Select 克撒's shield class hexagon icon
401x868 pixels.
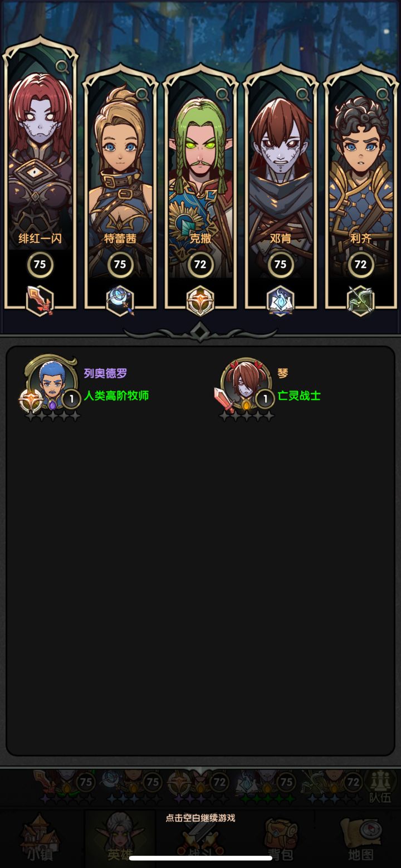pyautogui.click(x=200, y=301)
